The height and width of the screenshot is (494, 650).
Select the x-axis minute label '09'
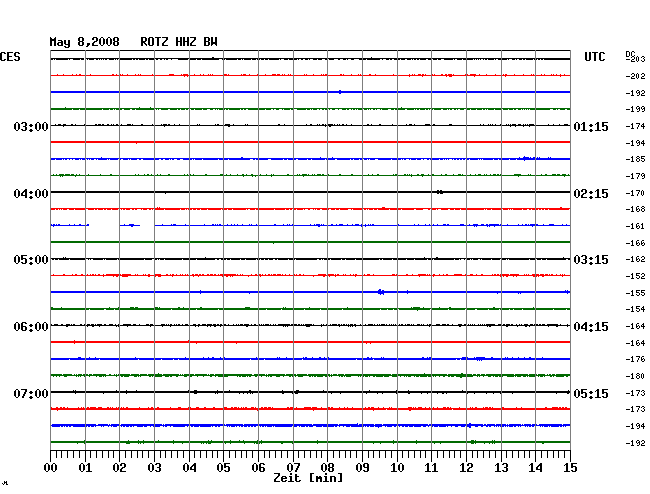pyautogui.click(x=362, y=468)
